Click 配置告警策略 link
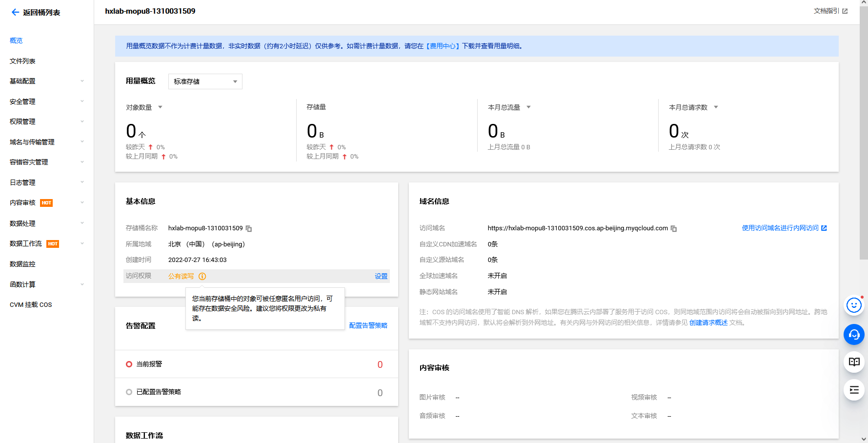868x443 pixels. click(x=368, y=325)
